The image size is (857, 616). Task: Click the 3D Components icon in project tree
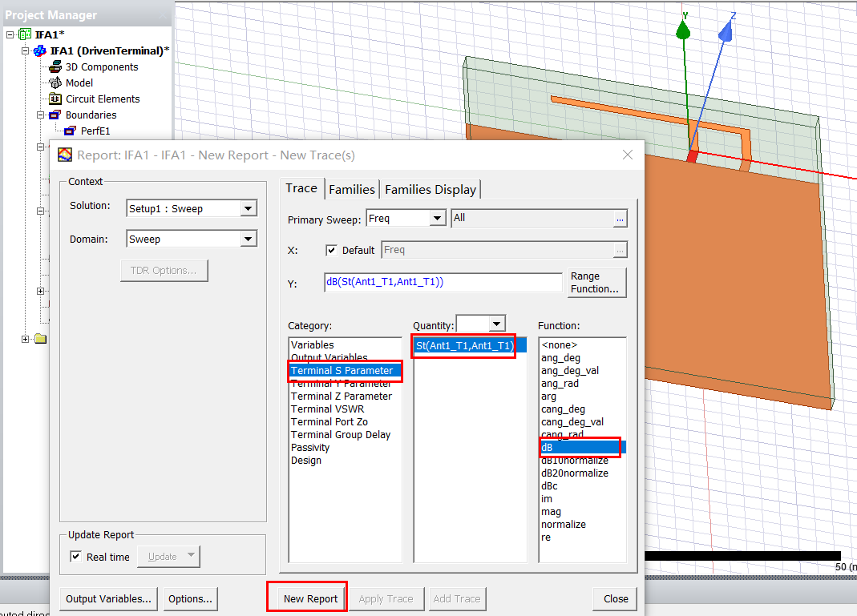55,67
